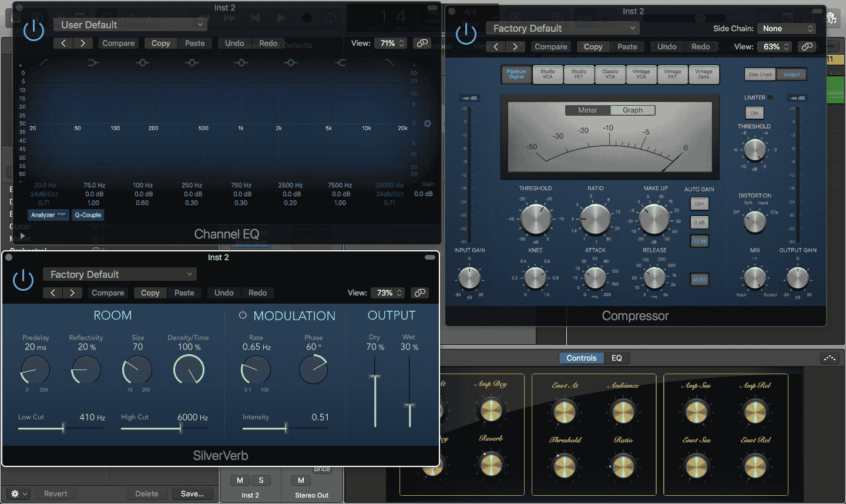
Task: Switch to the instrument Controls tab
Action: point(582,358)
